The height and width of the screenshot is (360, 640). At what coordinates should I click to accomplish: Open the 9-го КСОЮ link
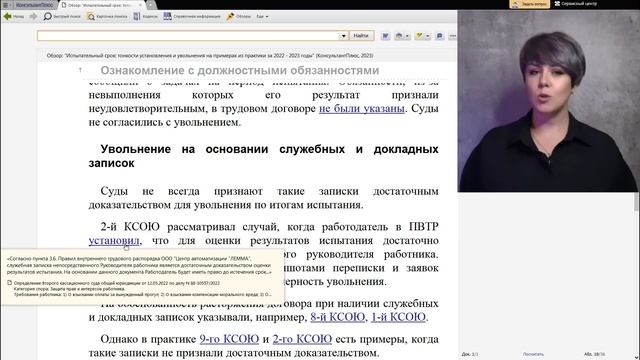point(229,339)
